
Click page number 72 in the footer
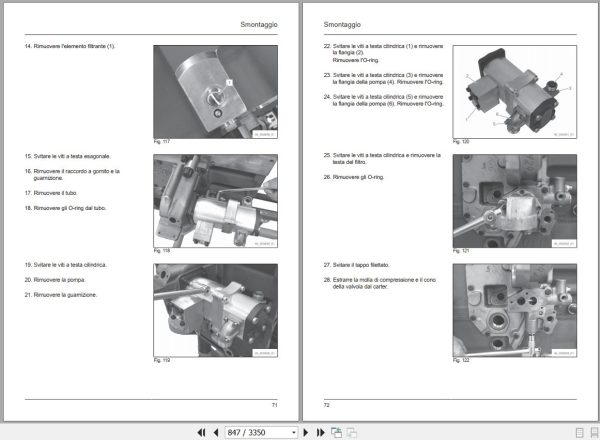point(326,405)
